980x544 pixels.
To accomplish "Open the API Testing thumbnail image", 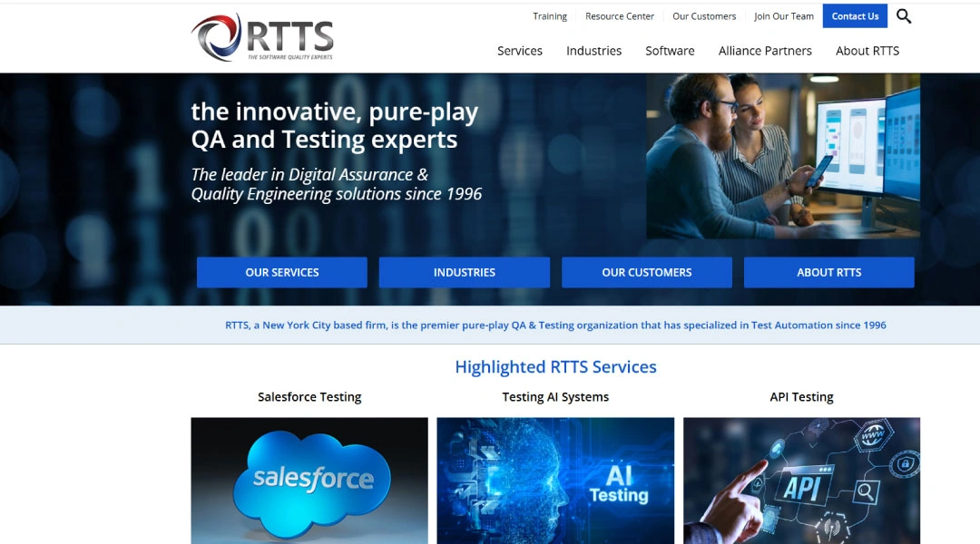I will 801,481.
